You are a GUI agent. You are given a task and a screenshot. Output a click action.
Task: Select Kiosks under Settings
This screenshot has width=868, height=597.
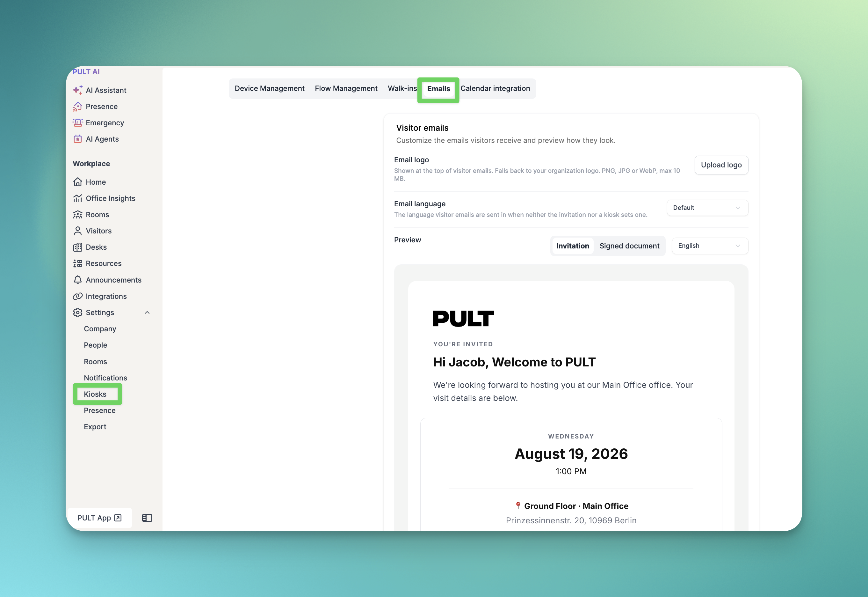pyautogui.click(x=95, y=394)
